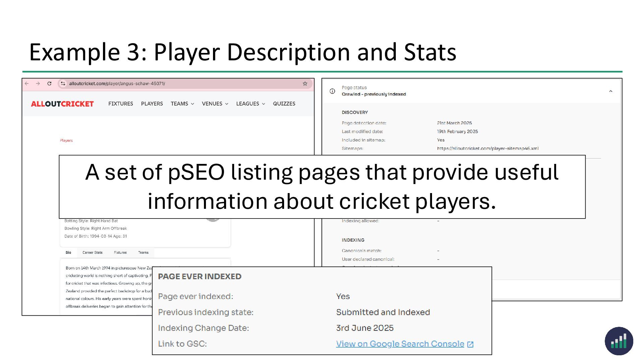
Task: Open the Fixtures nav item
Action: coord(120,104)
